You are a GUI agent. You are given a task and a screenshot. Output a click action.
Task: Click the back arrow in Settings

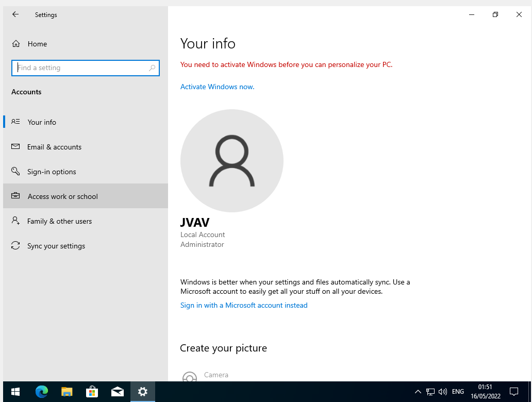coord(15,14)
